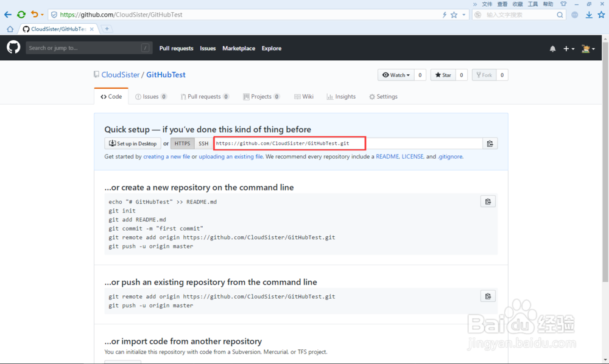Copy the 'create a new repository' commands

(488, 202)
